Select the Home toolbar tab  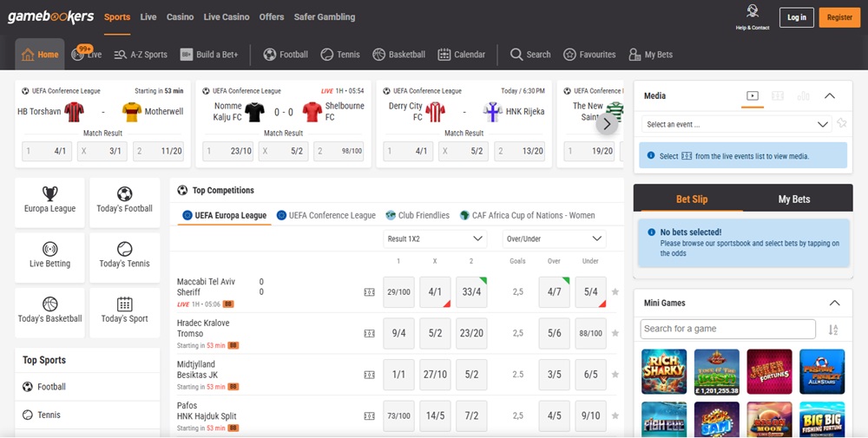(x=40, y=54)
